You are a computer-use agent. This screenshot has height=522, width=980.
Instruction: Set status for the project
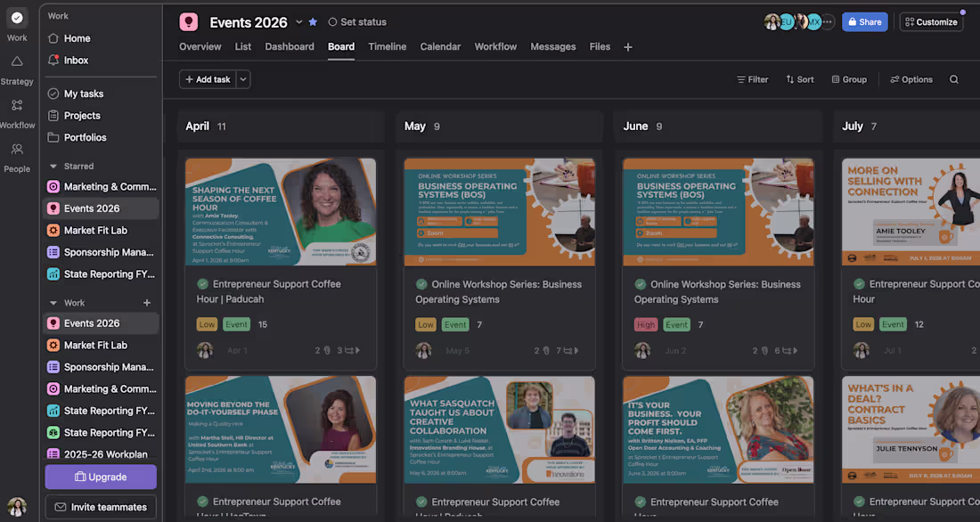pos(357,22)
